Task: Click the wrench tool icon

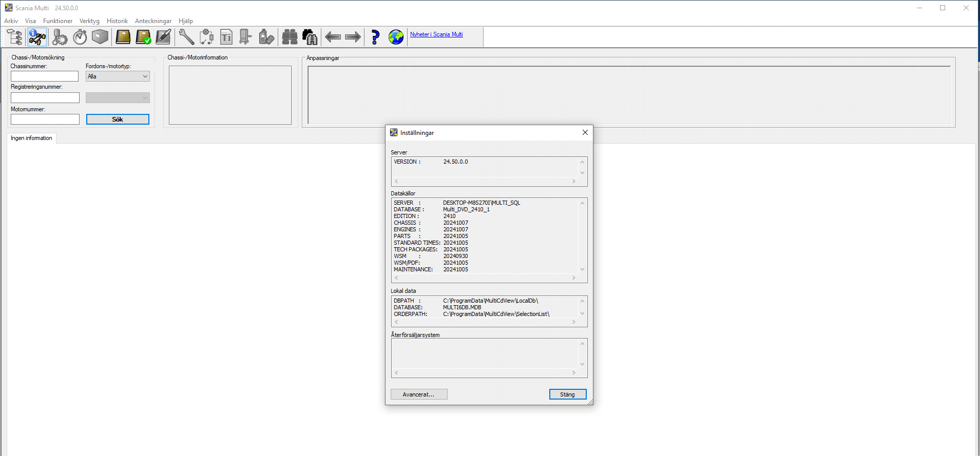Action: click(186, 37)
